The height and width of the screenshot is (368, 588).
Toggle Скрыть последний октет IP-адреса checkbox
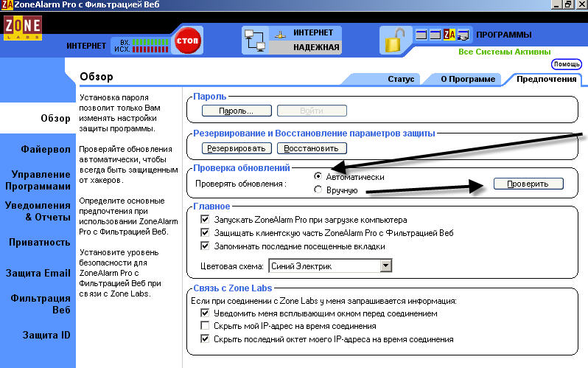205,339
